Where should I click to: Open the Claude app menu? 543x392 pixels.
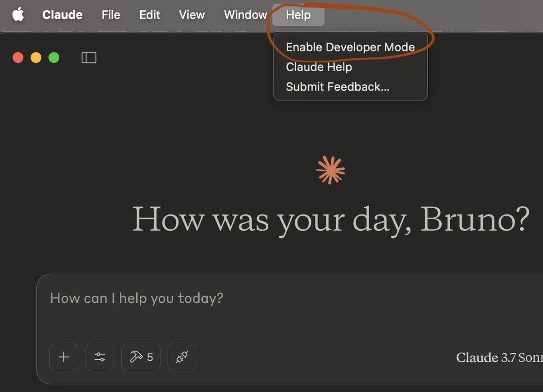click(x=62, y=15)
